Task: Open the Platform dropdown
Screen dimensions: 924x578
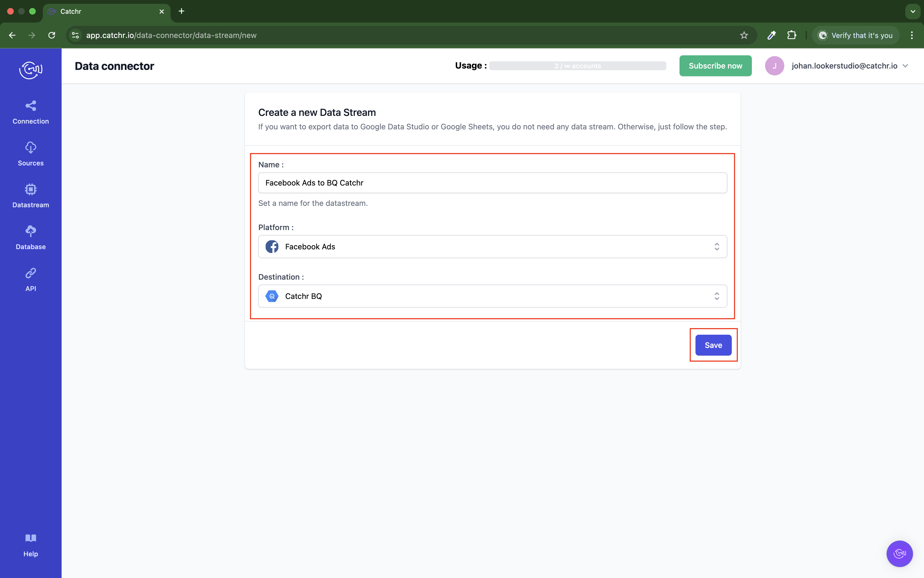Action: point(493,247)
